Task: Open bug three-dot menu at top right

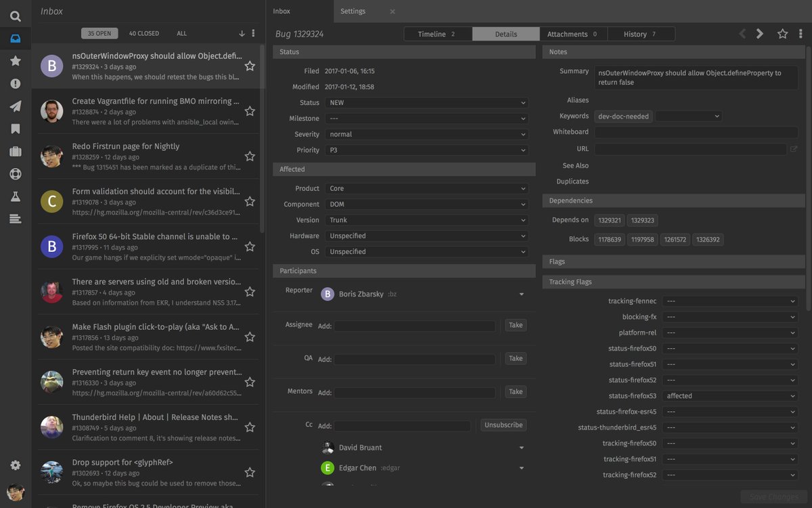Action: (x=801, y=34)
